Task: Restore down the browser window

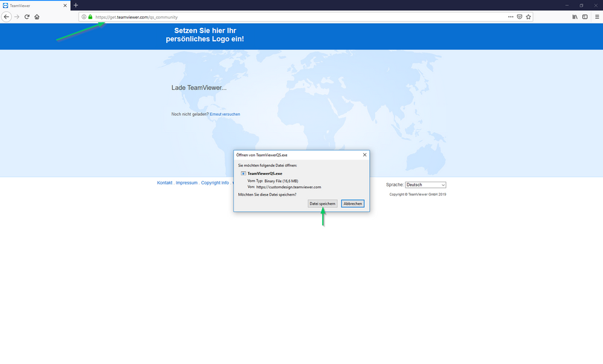Action: coord(581,5)
